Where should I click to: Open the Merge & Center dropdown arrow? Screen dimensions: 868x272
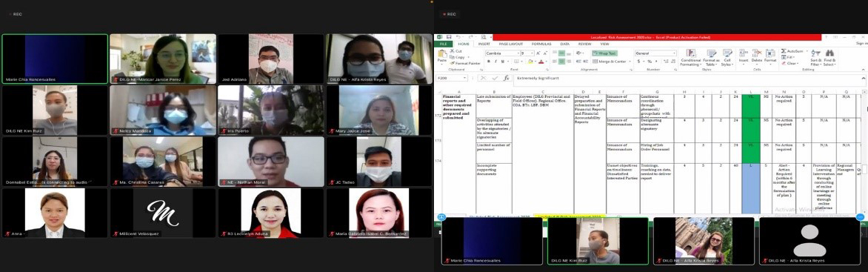tap(630, 62)
